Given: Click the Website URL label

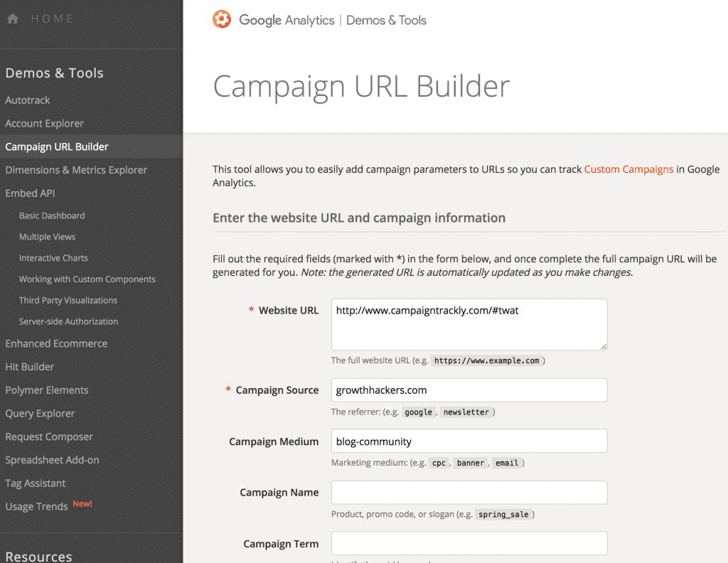Looking at the screenshot, I should tap(289, 311).
